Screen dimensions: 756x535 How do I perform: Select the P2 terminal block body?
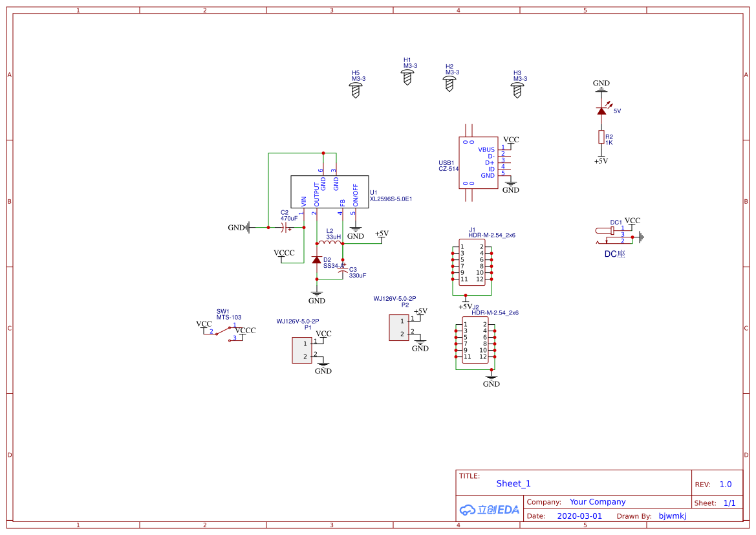[x=399, y=327]
